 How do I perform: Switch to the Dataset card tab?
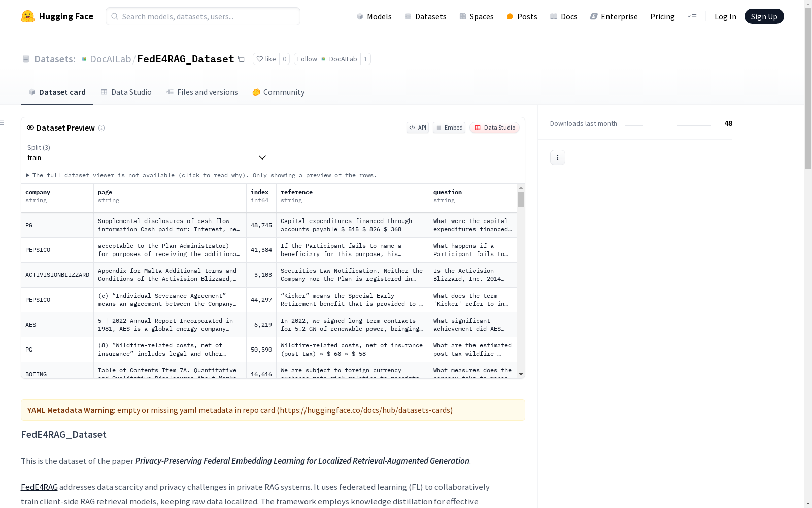57,92
